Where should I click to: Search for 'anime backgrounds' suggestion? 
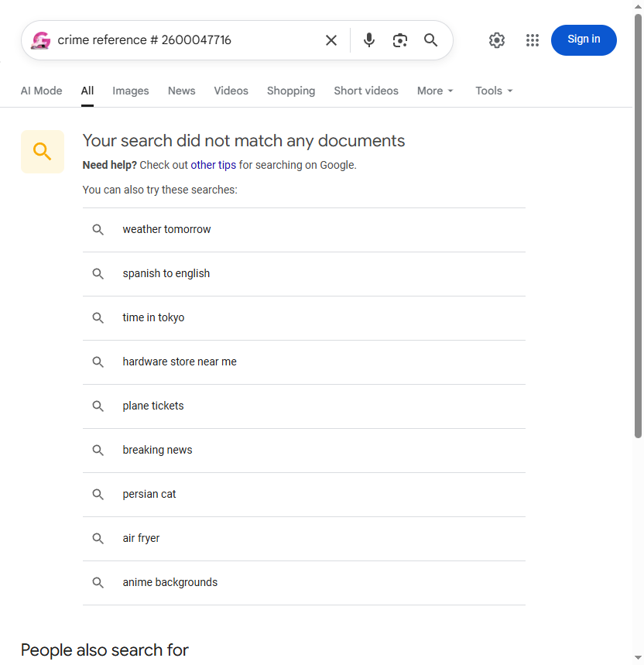pyautogui.click(x=304, y=583)
